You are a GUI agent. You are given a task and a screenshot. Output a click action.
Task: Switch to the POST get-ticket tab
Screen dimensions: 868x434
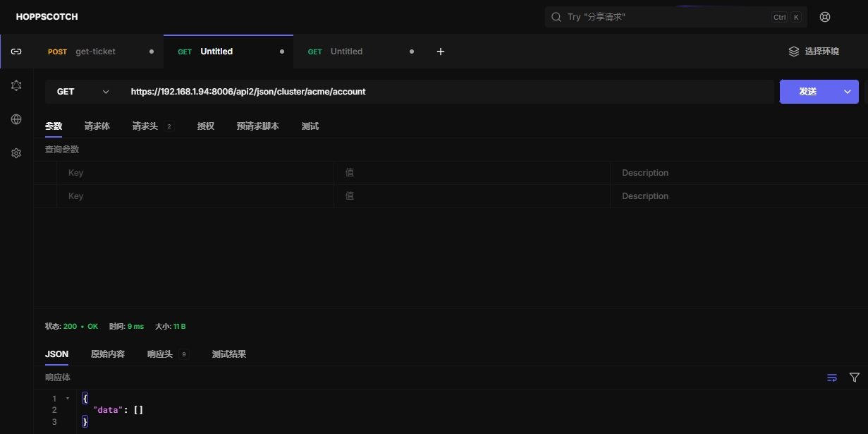[94, 52]
